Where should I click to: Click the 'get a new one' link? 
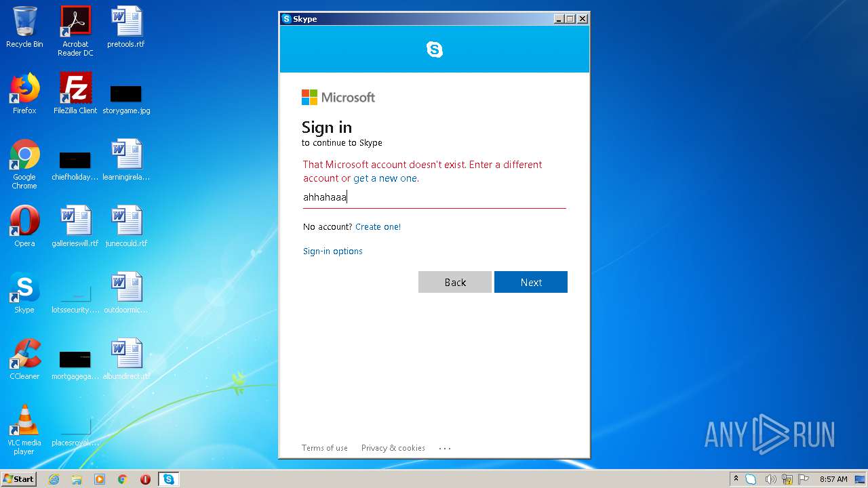tap(386, 178)
